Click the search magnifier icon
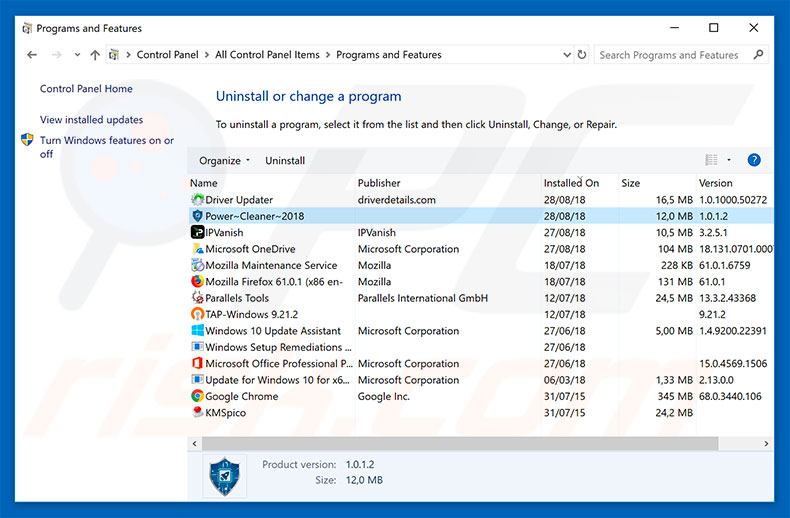Viewport: 790px width, 518px height. tap(758, 54)
